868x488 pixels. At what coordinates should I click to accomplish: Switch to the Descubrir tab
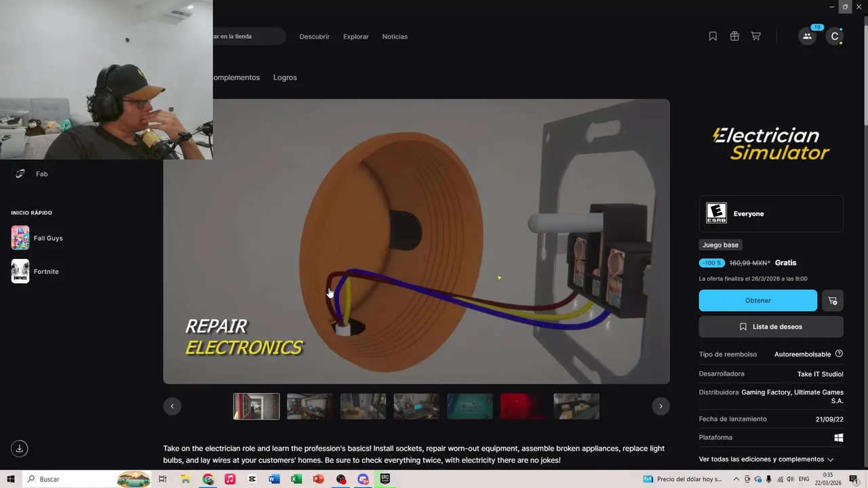coord(315,37)
